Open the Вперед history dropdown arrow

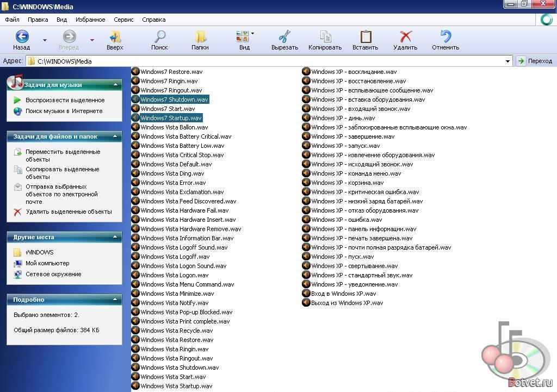[92, 40]
